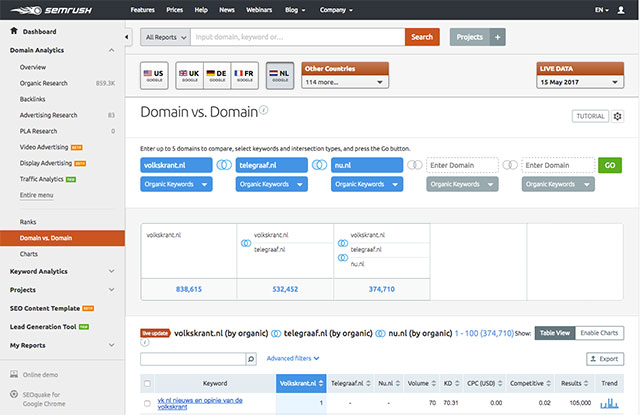640x415 pixels.
Task: Collapse the Domain Analytics section
Action: tap(111, 50)
